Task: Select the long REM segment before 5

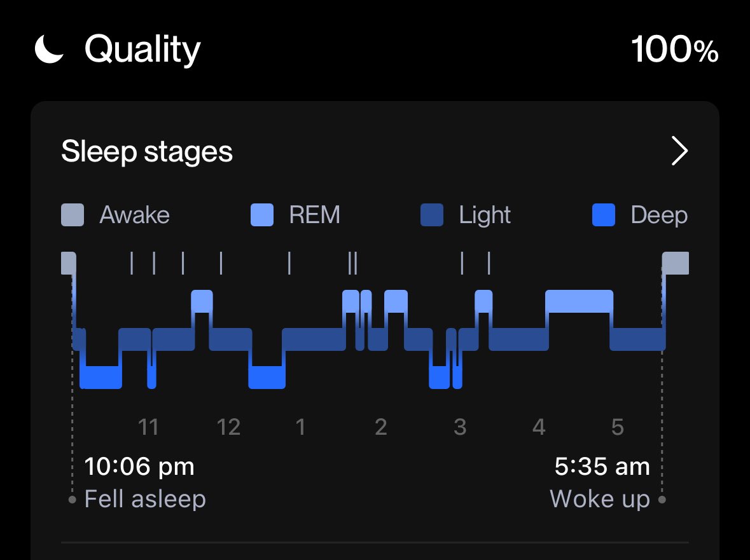Action: click(580, 301)
